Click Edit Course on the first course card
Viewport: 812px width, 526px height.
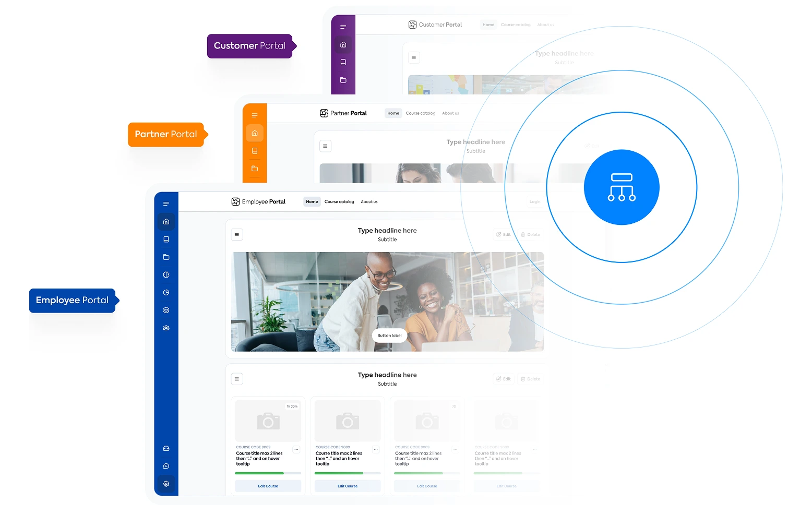pos(268,486)
